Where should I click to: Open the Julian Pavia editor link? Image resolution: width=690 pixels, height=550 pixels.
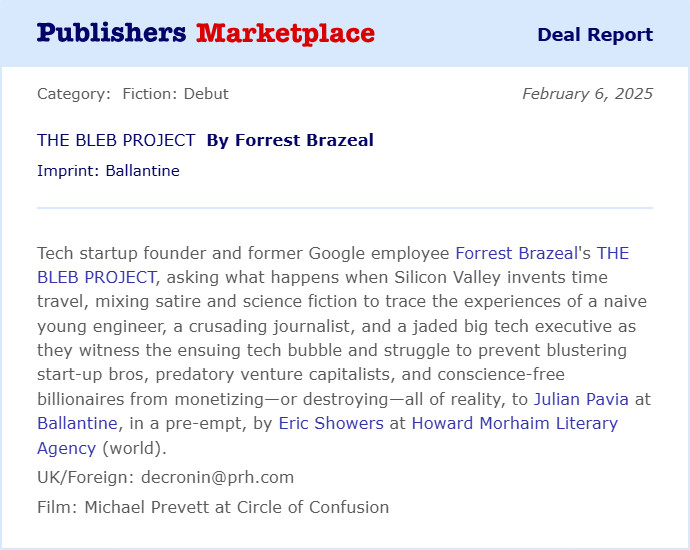pos(581,400)
